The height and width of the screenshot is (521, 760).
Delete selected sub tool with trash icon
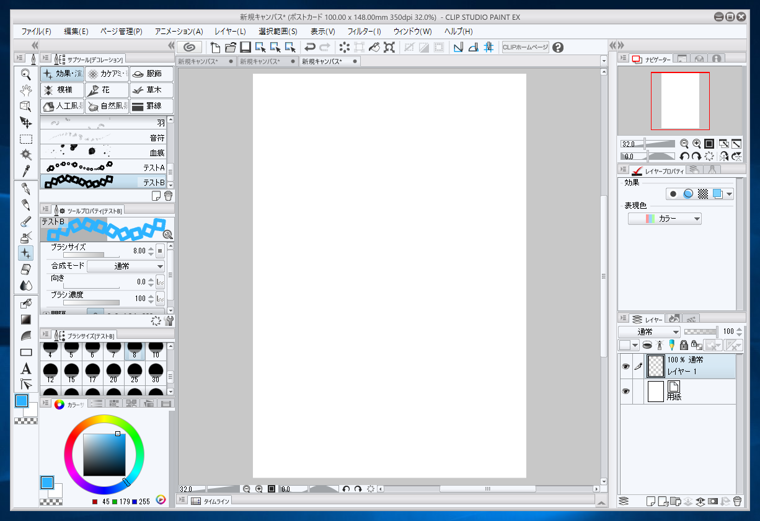click(x=168, y=196)
